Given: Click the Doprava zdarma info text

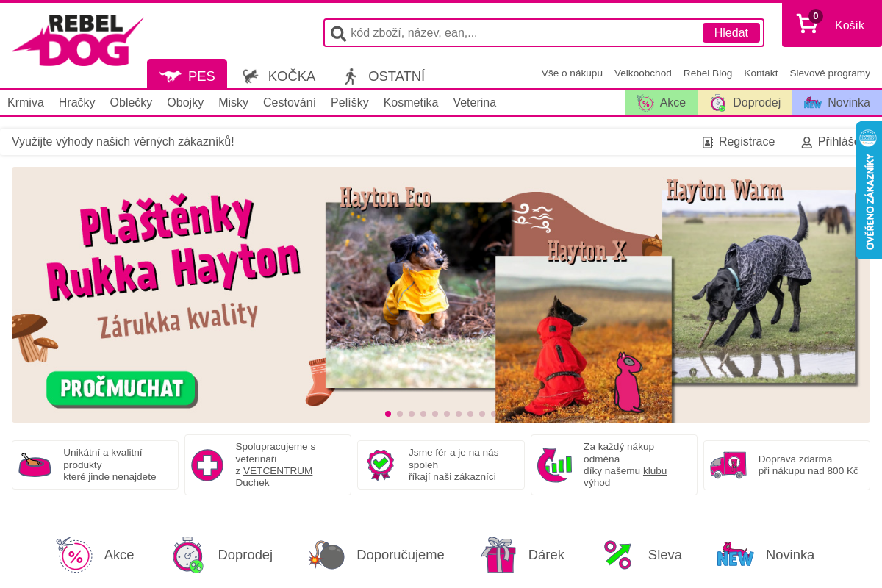Looking at the screenshot, I should (808, 465).
